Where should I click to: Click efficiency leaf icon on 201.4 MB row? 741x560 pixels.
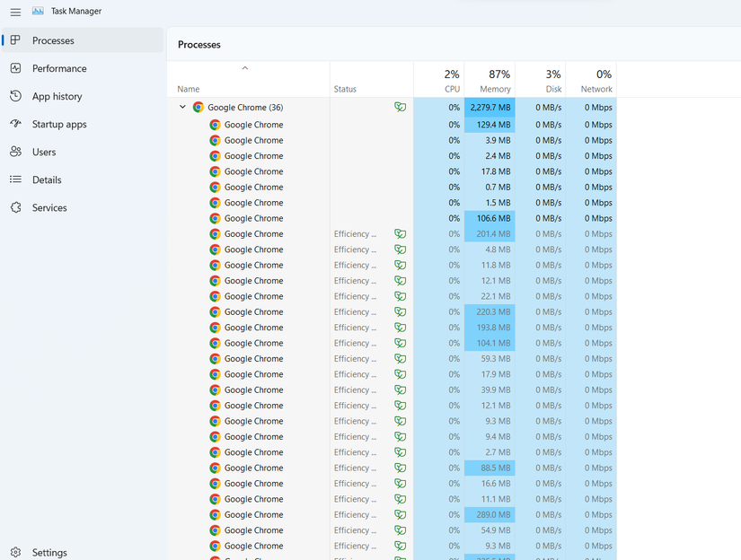point(400,234)
